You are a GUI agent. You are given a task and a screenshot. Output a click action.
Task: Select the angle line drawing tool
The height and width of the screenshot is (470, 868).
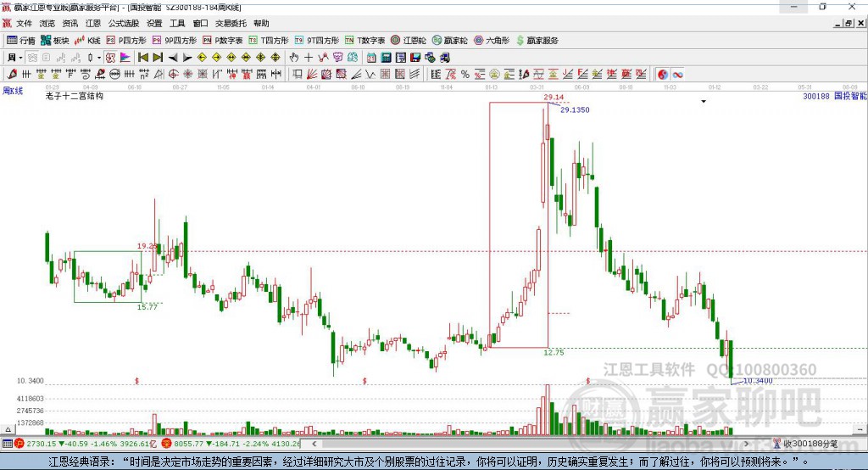pos(356,74)
